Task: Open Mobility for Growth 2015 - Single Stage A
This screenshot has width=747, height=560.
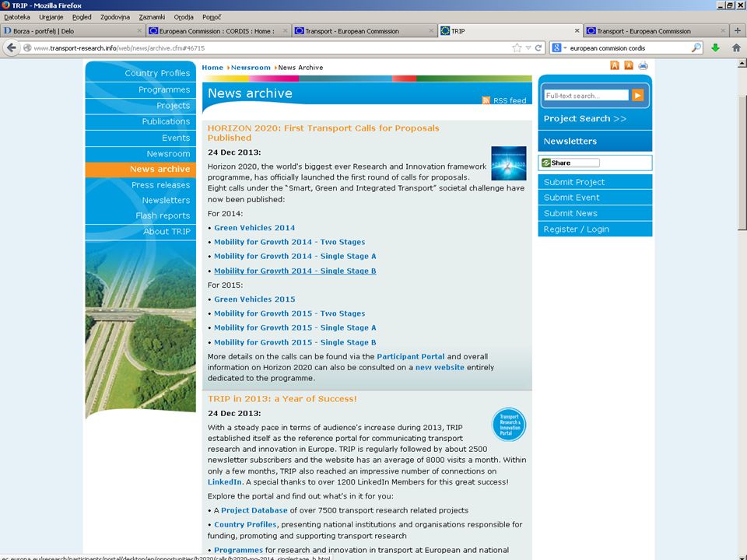Action: coord(295,327)
